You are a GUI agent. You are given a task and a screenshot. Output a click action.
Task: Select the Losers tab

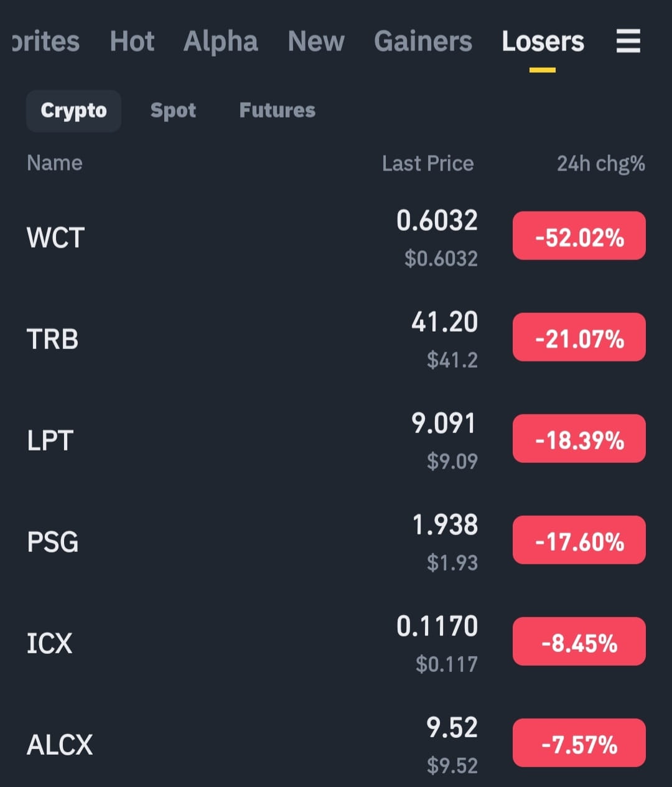543,42
